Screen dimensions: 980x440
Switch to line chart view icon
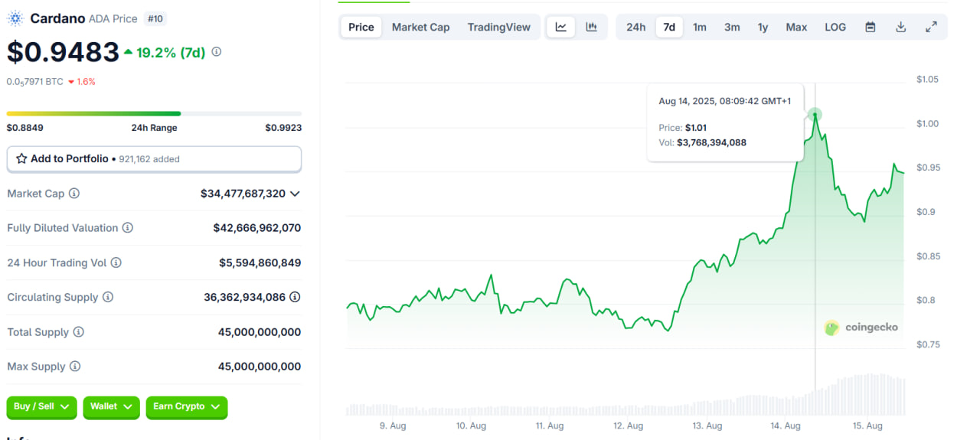[x=560, y=27]
